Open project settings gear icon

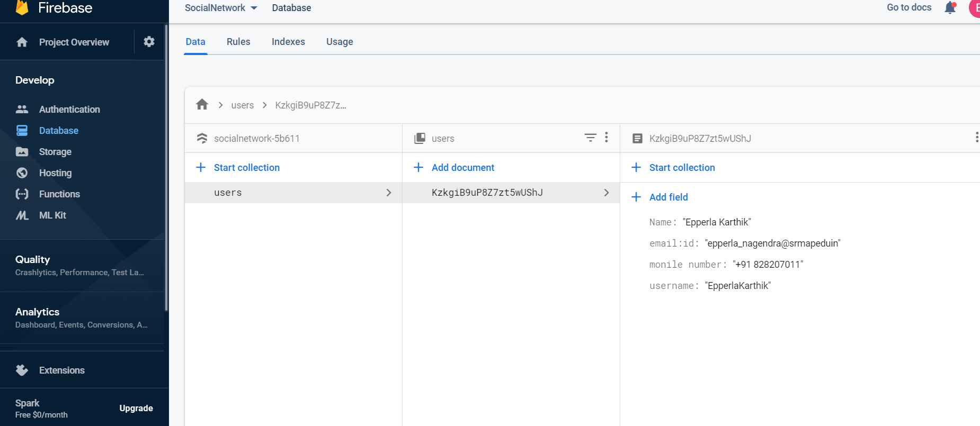point(149,41)
